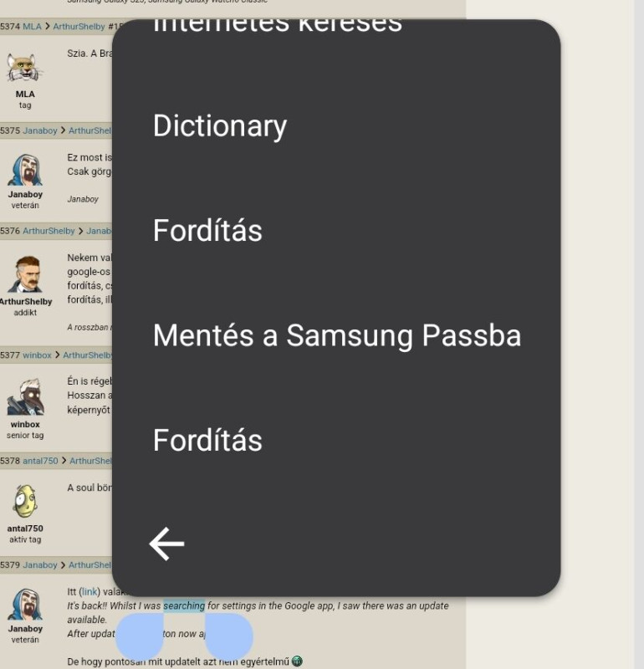This screenshot has height=669, width=644.
Task: Open ArthurShelby's avatar picture
Action: [x=28, y=274]
